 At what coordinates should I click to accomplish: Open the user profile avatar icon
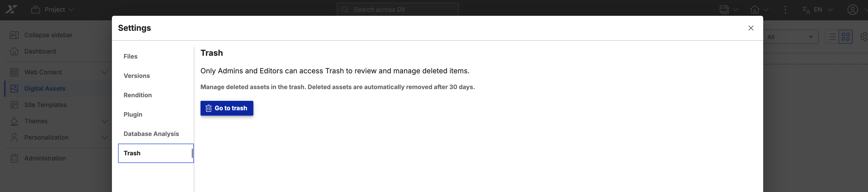pyautogui.click(x=852, y=9)
